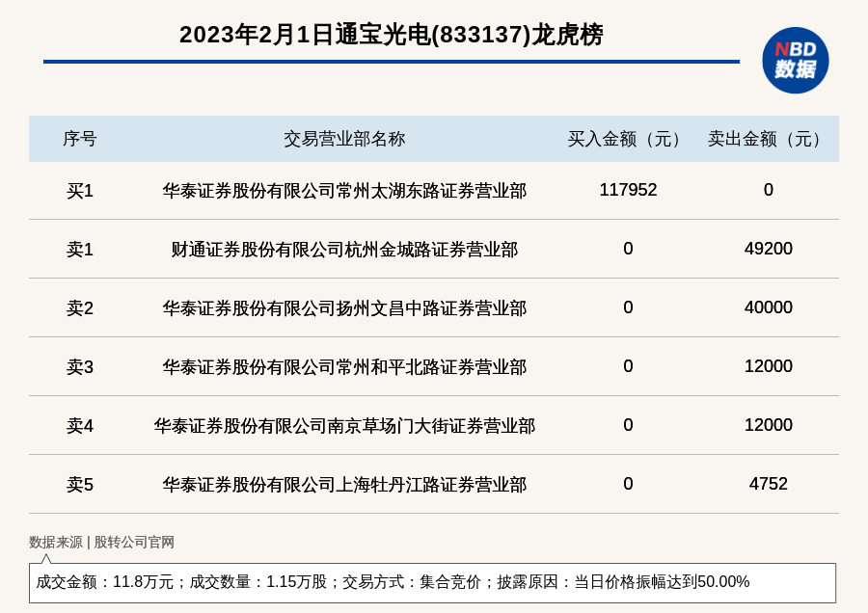
Task: Click the sell amount 40000
Action: (x=769, y=307)
